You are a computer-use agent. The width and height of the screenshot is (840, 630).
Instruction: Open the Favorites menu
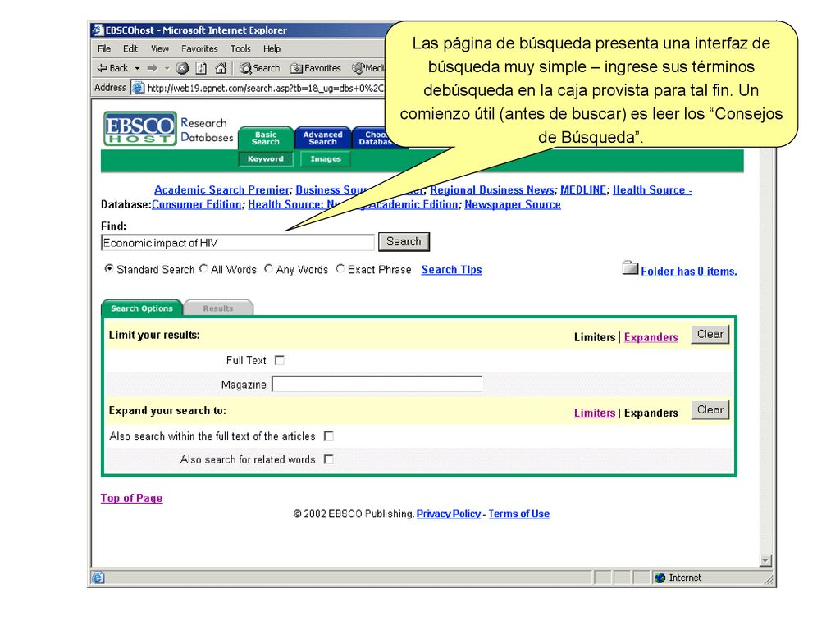[x=199, y=48]
